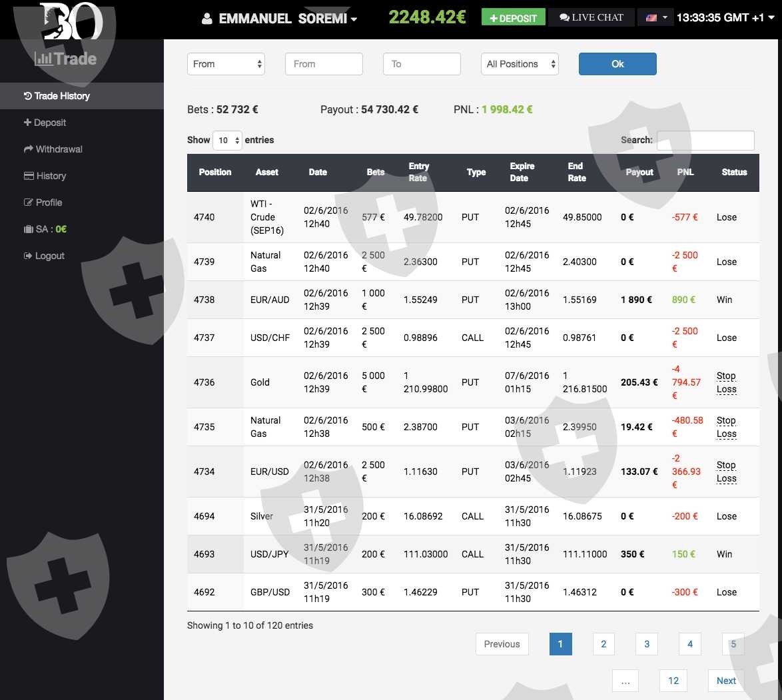The height and width of the screenshot is (700, 782).
Task: Open the From date type select box
Action: [x=226, y=64]
